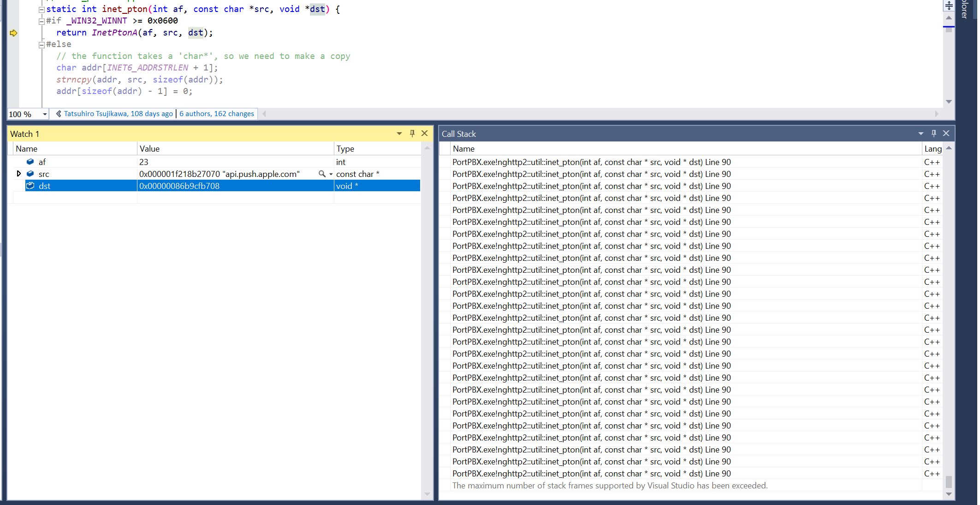The height and width of the screenshot is (505, 980).
Task: Open the 6 authors, 162 changes CodeLens
Action: (x=217, y=113)
